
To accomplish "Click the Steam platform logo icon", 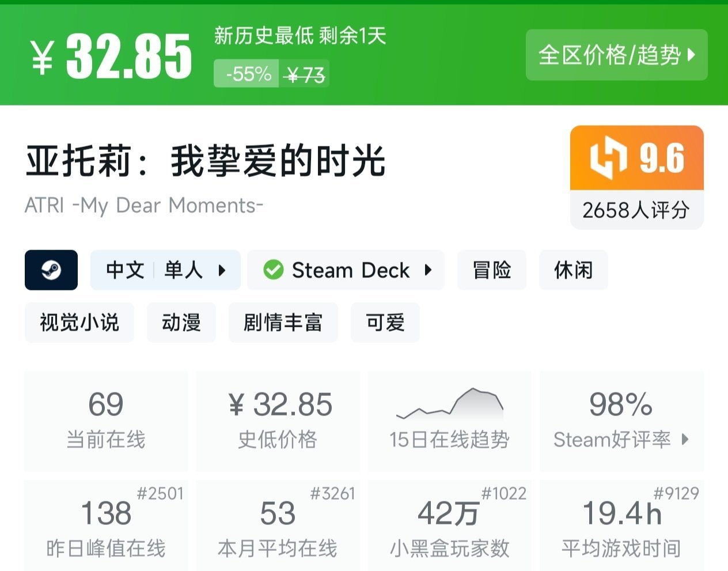I will (x=51, y=270).
